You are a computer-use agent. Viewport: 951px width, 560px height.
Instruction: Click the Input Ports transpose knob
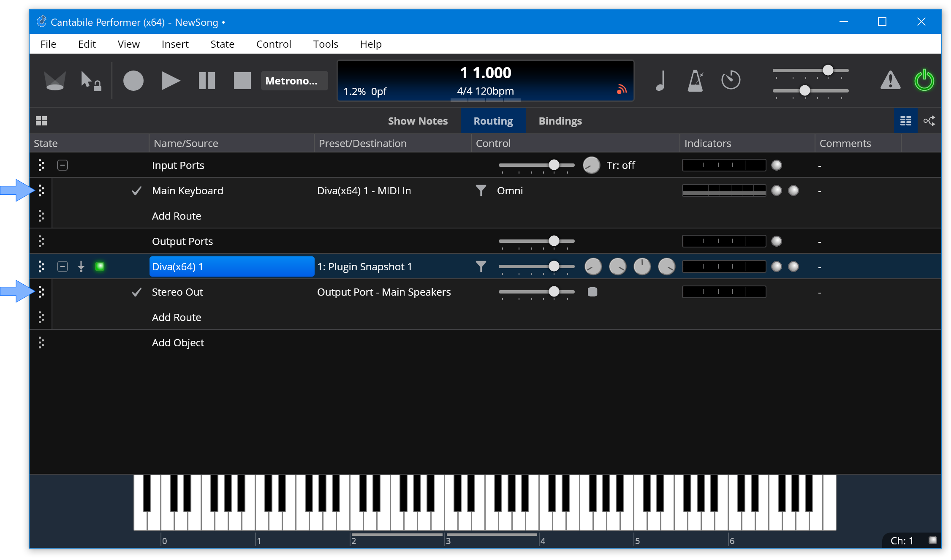591,165
